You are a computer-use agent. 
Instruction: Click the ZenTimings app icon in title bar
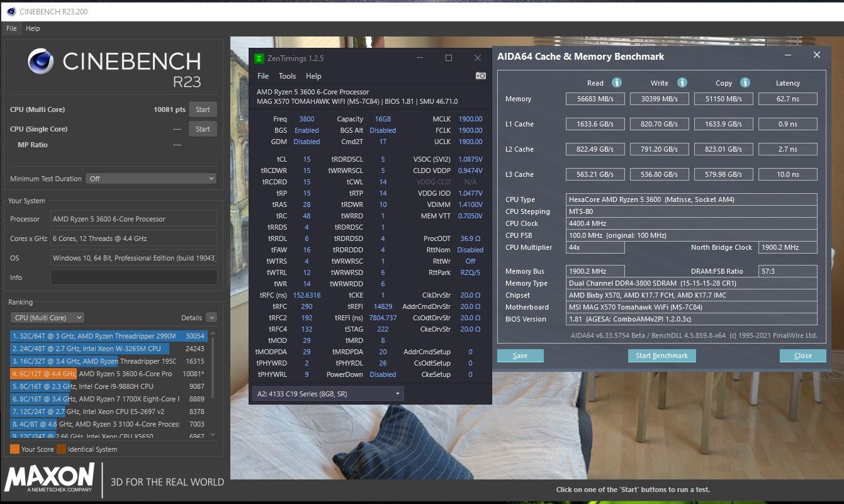[259, 59]
